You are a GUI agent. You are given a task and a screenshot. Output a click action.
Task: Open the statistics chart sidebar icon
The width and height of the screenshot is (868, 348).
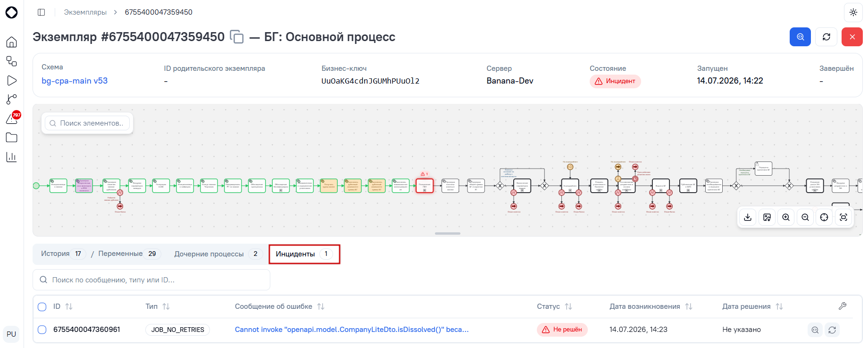click(x=12, y=157)
